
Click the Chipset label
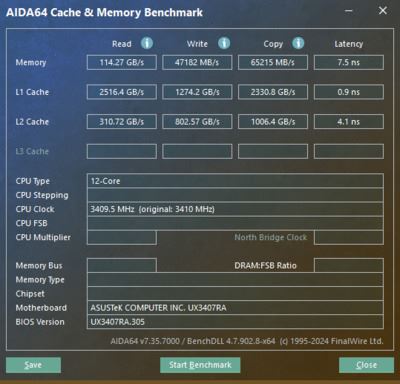pos(30,294)
